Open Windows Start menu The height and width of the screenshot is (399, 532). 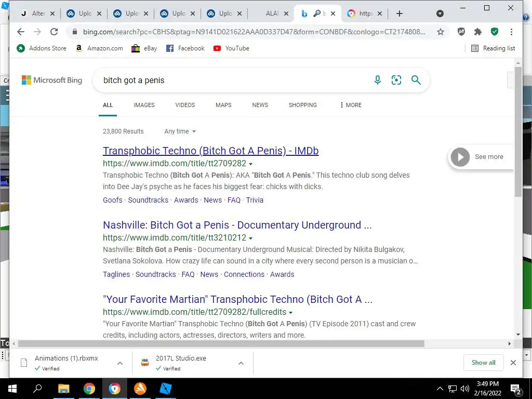pyautogui.click(x=12, y=389)
